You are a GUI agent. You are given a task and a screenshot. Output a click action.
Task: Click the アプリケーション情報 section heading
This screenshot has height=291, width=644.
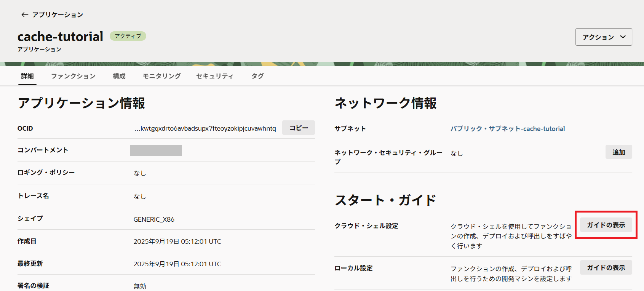click(81, 103)
